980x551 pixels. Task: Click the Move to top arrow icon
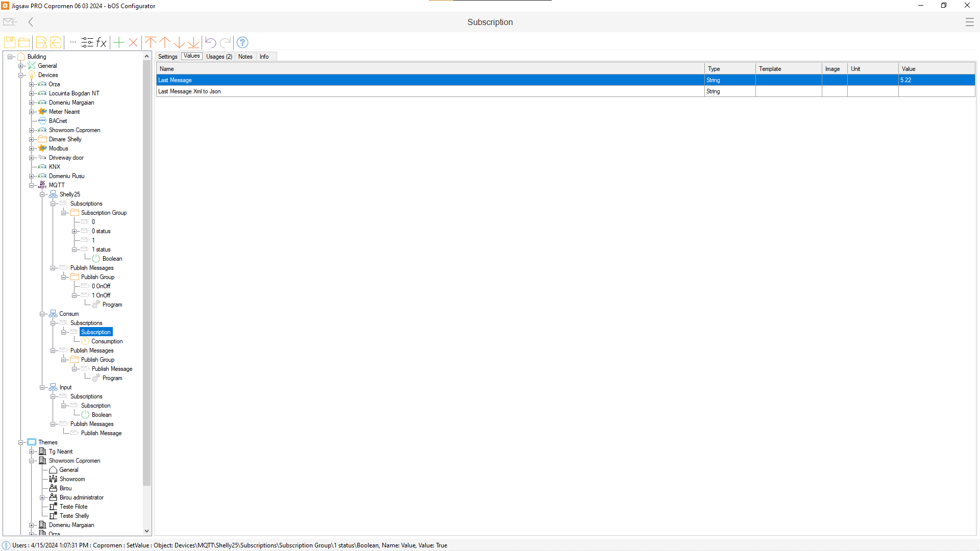[x=151, y=42]
